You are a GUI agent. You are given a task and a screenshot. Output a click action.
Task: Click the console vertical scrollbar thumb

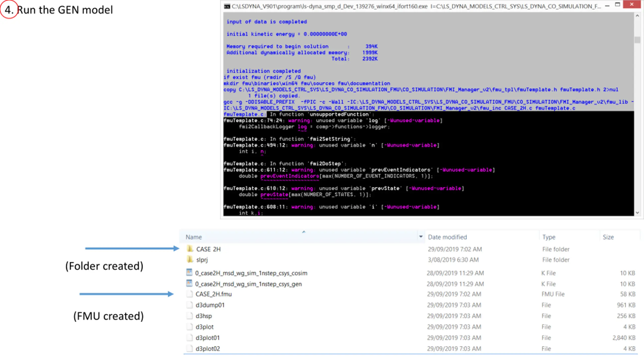[637, 40]
